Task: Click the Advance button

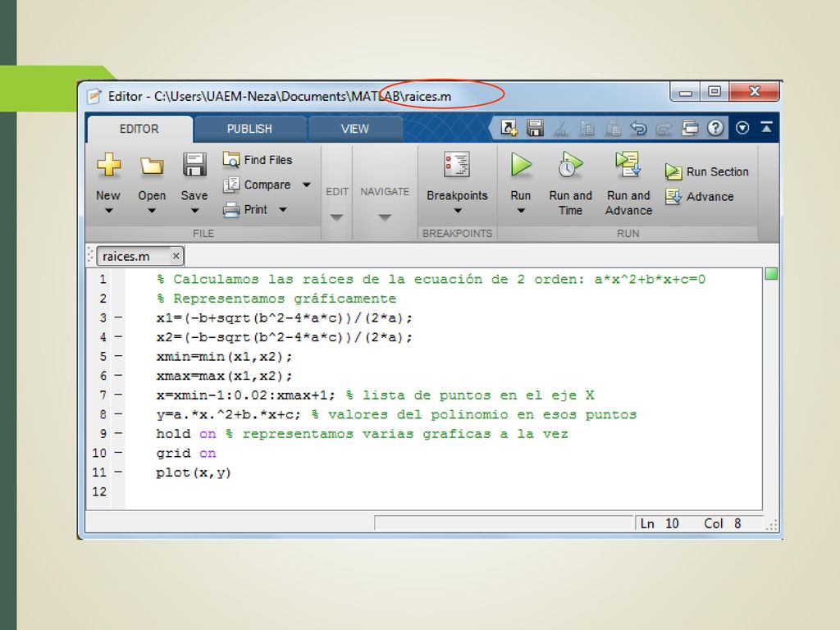Action: coord(699,196)
